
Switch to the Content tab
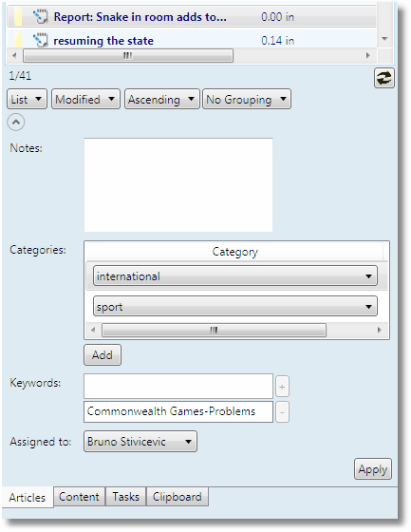[79, 497]
